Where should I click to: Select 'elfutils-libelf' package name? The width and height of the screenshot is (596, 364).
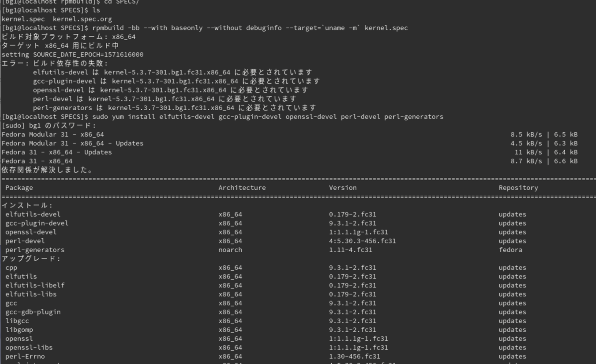[35, 286]
